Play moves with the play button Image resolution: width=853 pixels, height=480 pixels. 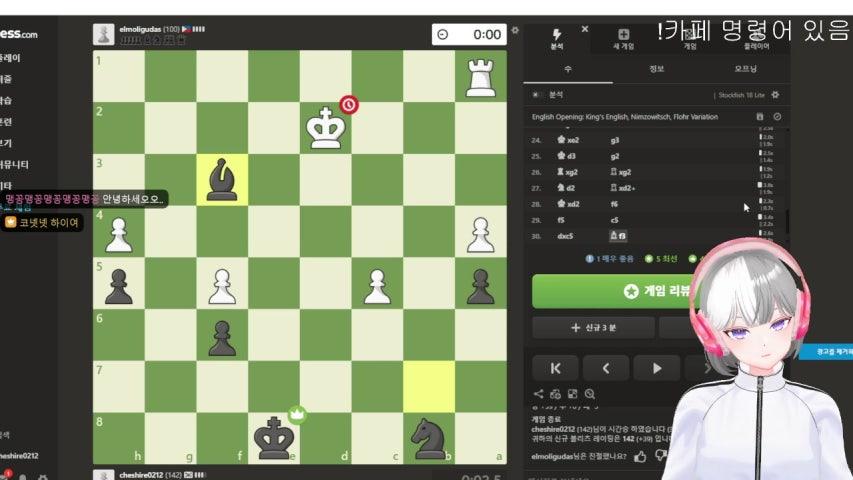pos(657,368)
